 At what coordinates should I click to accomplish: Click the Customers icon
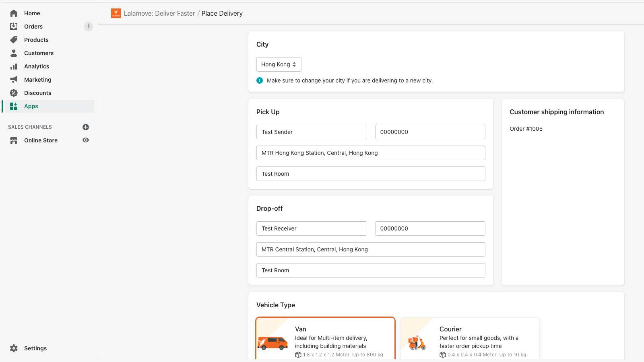(13, 53)
